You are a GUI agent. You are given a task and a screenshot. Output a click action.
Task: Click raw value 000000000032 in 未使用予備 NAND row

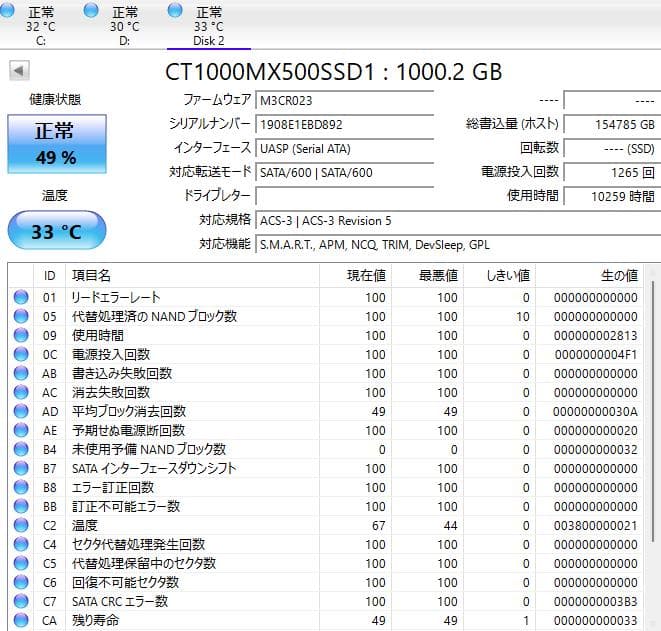point(595,450)
